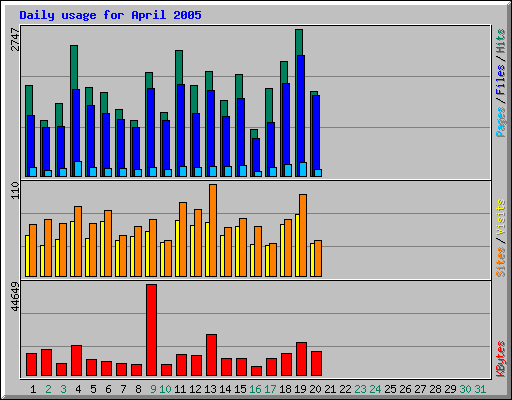Screen dimensions: 512x400
Task: Click the blue files bar for day 9
Action: tap(151, 128)
